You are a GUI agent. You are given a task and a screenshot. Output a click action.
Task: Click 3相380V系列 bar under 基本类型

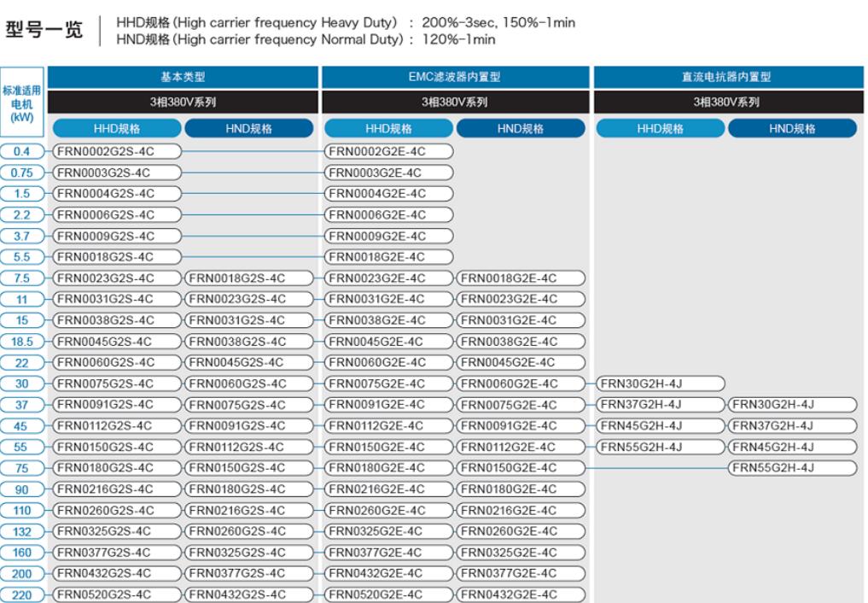183,102
